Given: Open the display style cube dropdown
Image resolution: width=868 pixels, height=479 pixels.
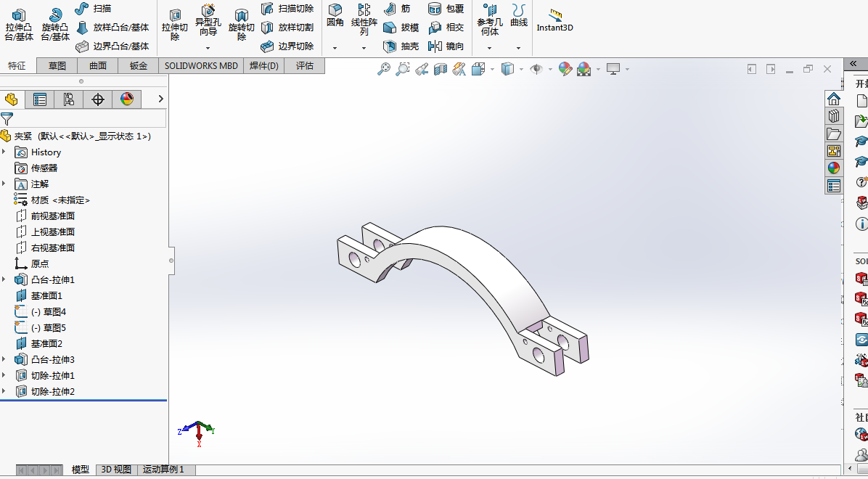Looking at the screenshot, I should 522,69.
